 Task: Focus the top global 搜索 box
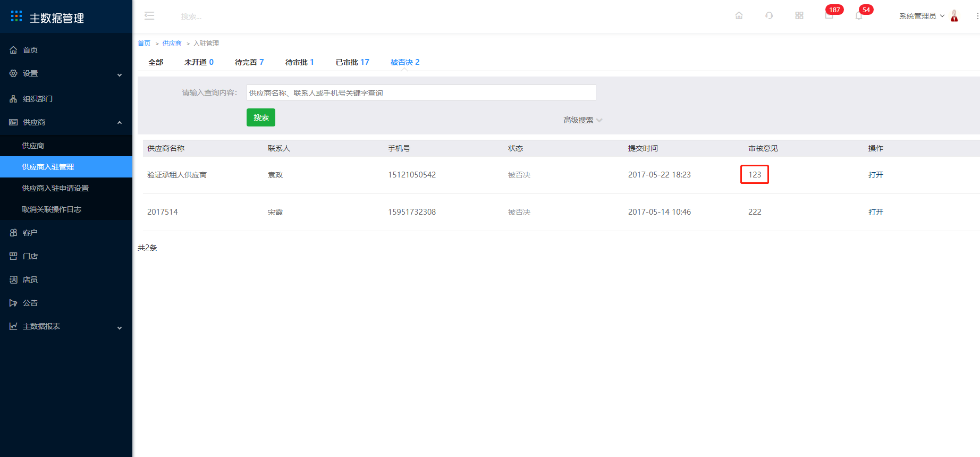pyautogui.click(x=191, y=16)
